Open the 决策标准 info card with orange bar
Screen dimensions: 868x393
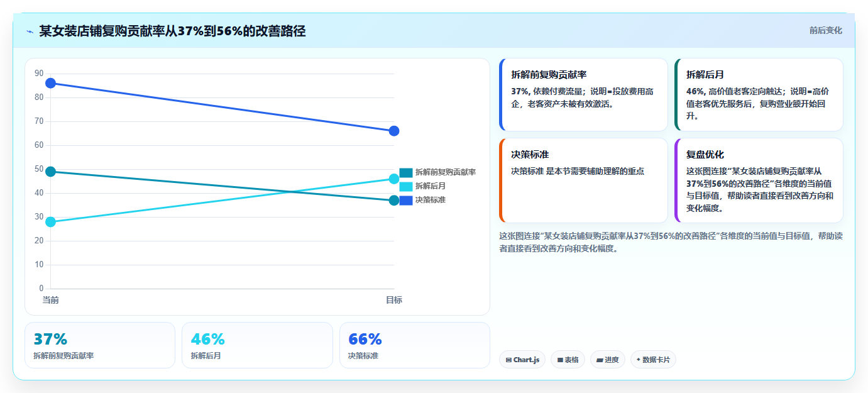[x=583, y=180]
